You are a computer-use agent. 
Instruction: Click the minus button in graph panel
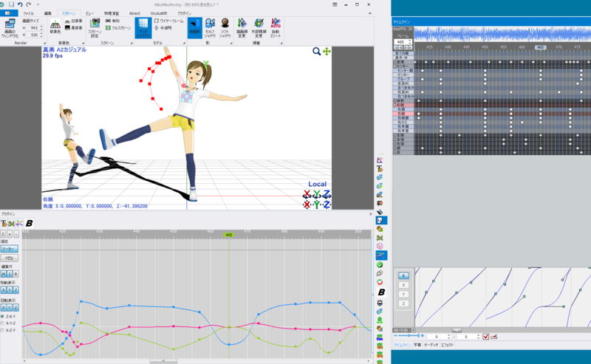[x=16, y=234]
